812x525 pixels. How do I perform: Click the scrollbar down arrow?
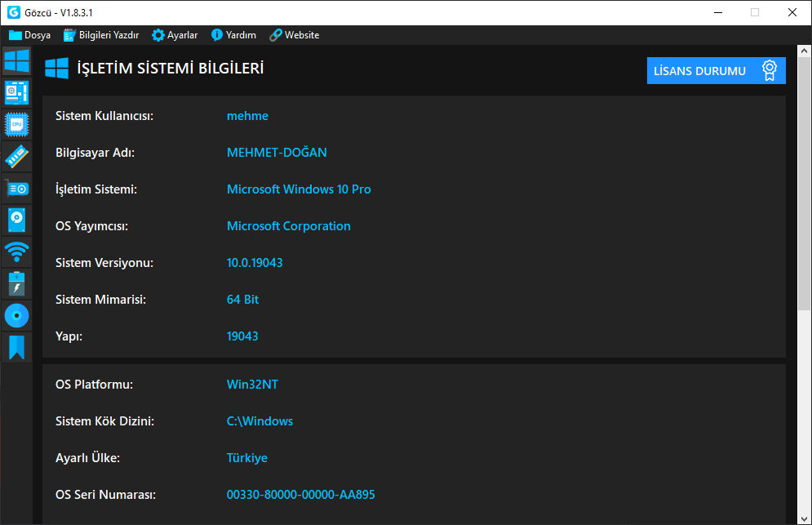click(x=805, y=518)
